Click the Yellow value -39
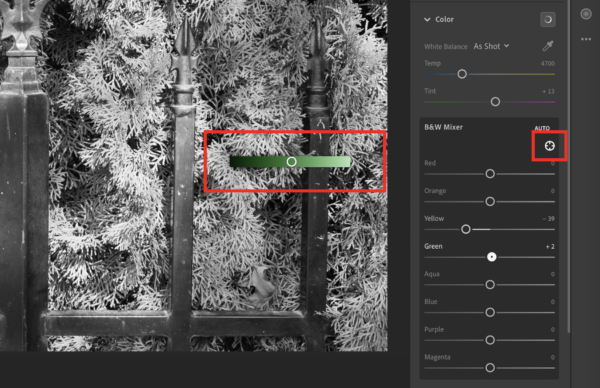The width and height of the screenshot is (600, 388). 548,219
